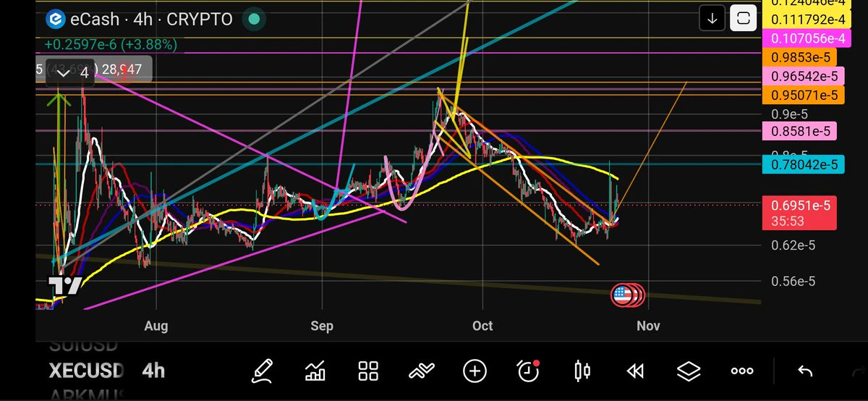Tap the download arrow button top right
The height and width of the screenshot is (401, 868).
coord(712,18)
